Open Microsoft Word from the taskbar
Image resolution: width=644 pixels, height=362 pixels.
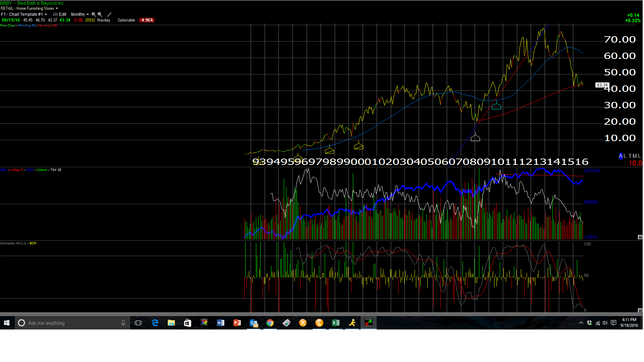pyautogui.click(x=220, y=323)
